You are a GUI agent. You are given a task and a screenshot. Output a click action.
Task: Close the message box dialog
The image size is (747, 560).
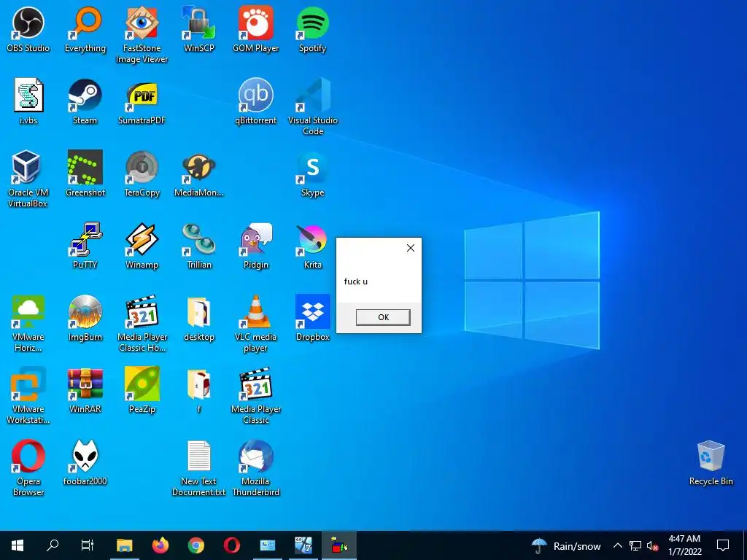pos(411,248)
